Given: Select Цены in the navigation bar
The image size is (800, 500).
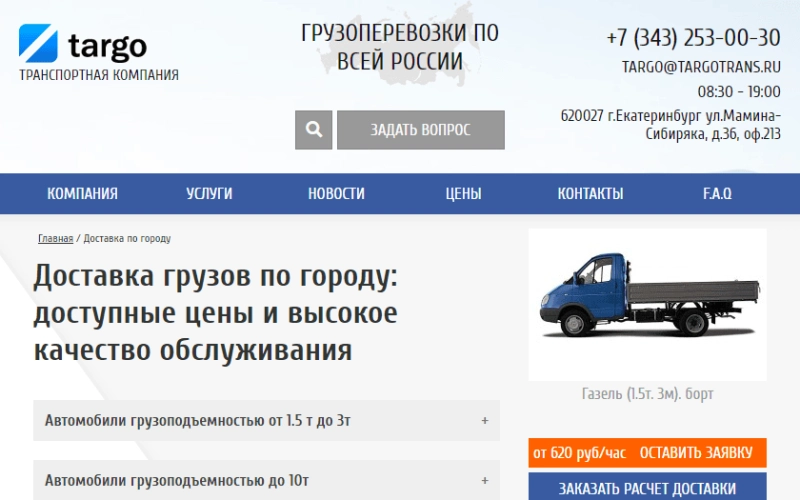Looking at the screenshot, I should [x=463, y=194].
